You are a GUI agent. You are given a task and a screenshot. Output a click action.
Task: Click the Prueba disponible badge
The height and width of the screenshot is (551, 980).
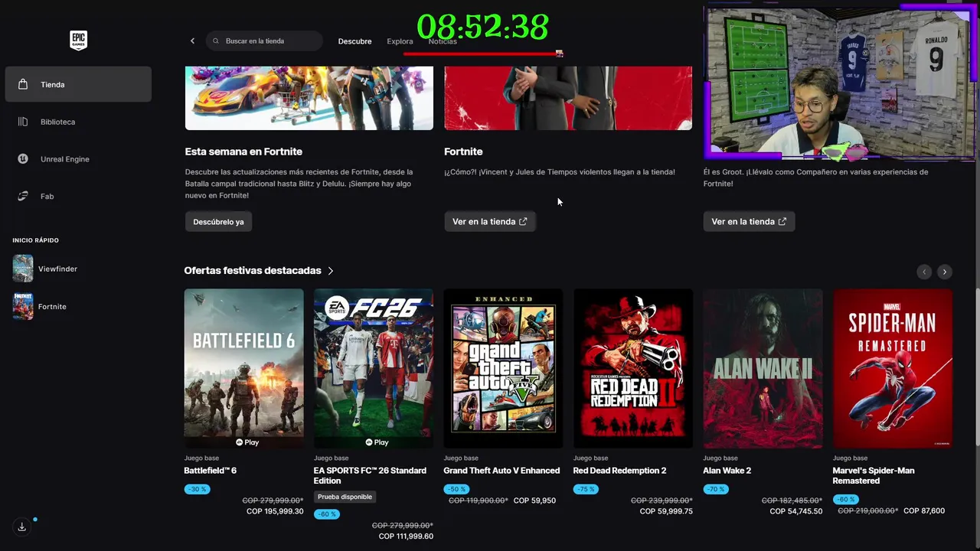345,497
